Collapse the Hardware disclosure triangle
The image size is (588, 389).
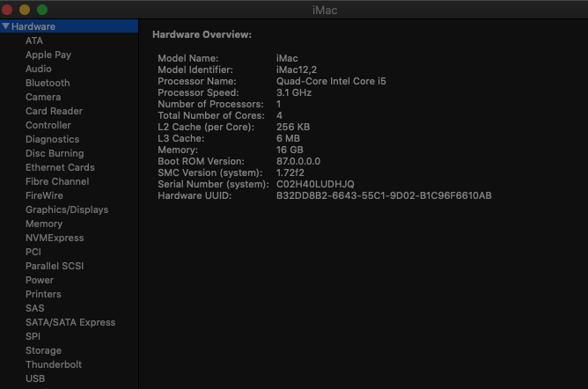pos(5,26)
